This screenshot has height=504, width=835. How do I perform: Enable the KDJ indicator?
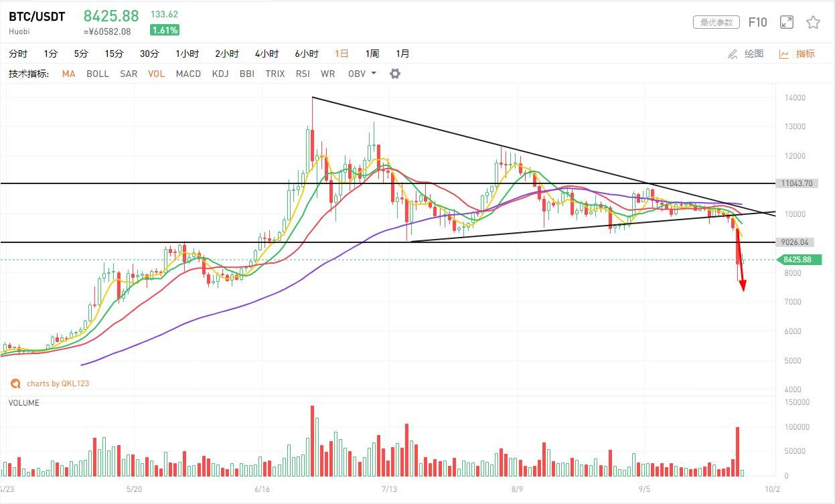click(x=220, y=74)
